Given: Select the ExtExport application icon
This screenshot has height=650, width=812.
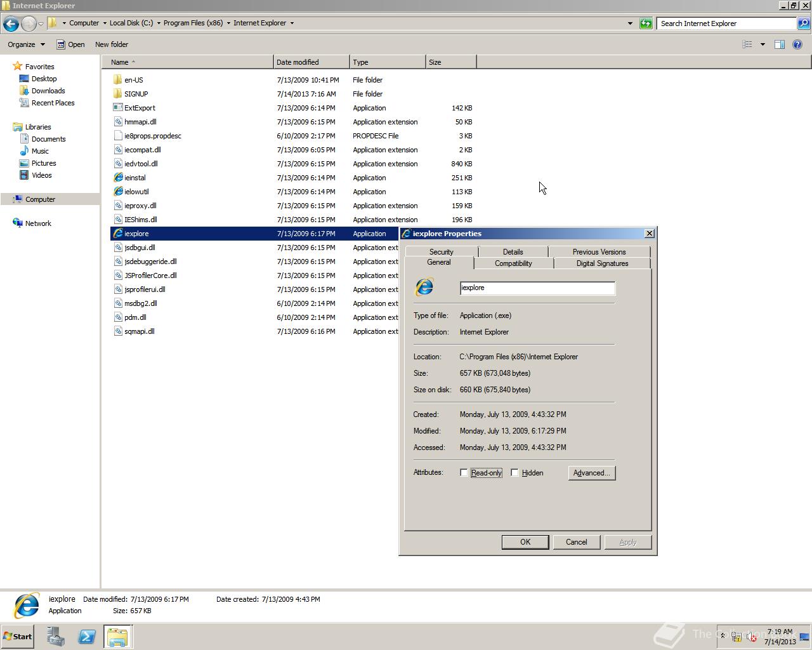Looking at the screenshot, I should pyautogui.click(x=117, y=107).
